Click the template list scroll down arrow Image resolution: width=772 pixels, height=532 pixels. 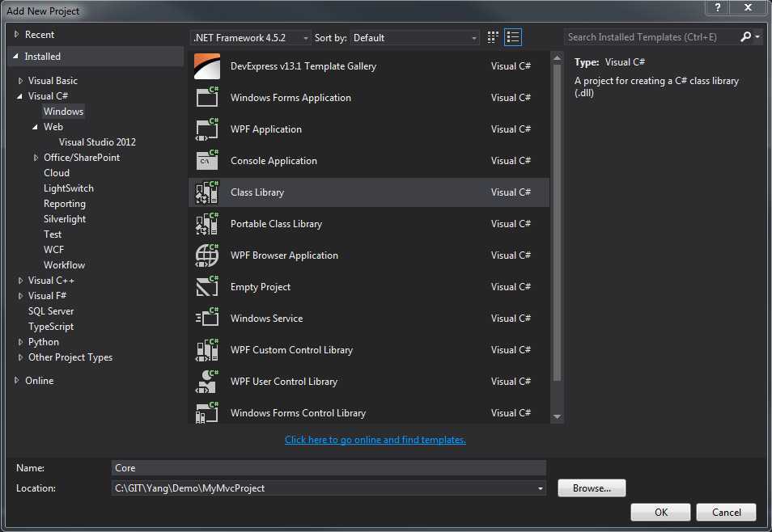(x=557, y=417)
